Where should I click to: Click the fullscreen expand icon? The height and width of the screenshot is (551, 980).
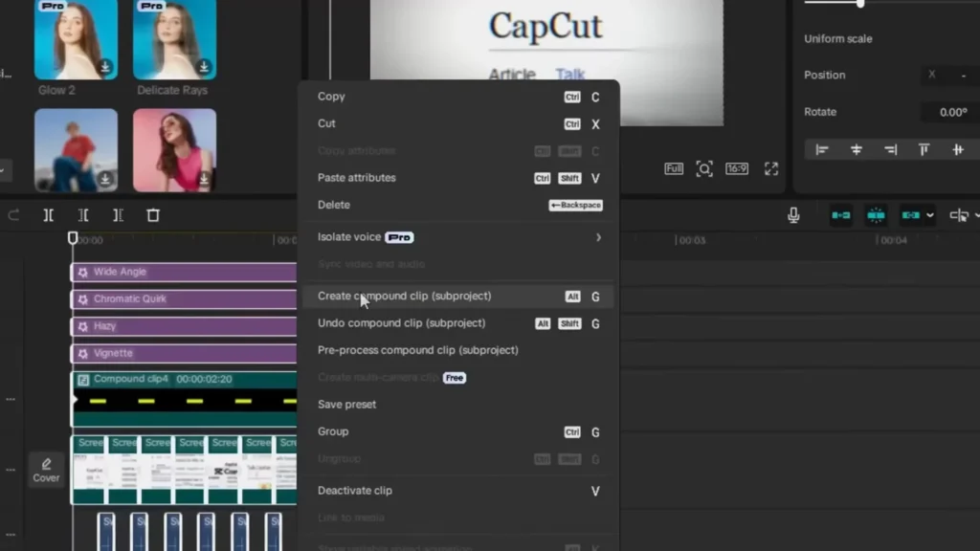[x=771, y=168]
